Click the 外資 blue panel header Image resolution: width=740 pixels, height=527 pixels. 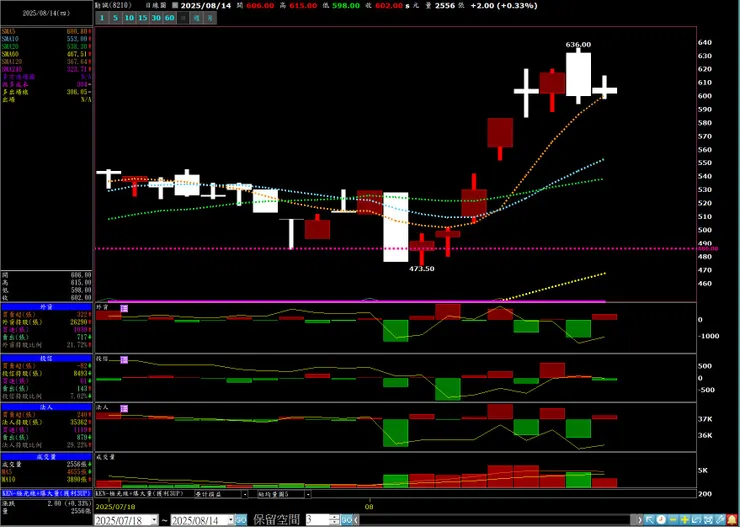point(46,307)
